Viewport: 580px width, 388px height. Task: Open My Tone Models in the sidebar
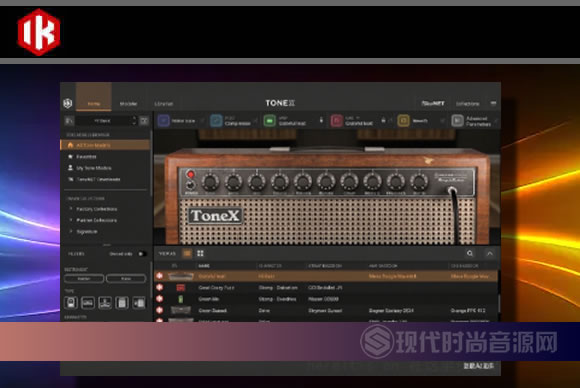click(94, 168)
